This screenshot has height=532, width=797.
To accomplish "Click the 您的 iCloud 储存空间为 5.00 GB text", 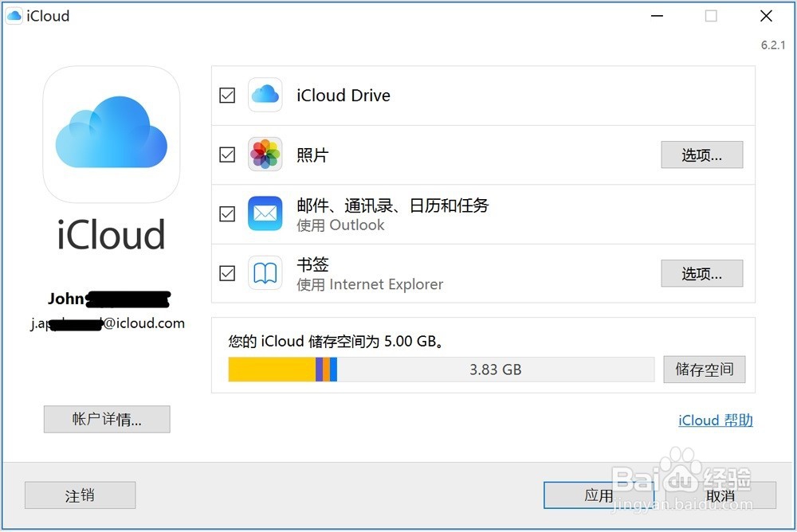I will [336, 341].
